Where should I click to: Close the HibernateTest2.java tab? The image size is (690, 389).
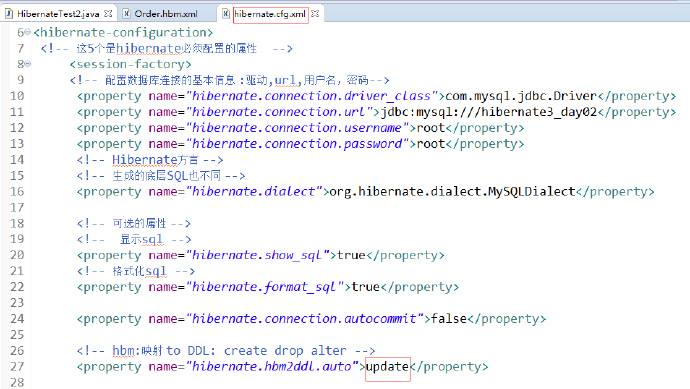click(x=108, y=14)
